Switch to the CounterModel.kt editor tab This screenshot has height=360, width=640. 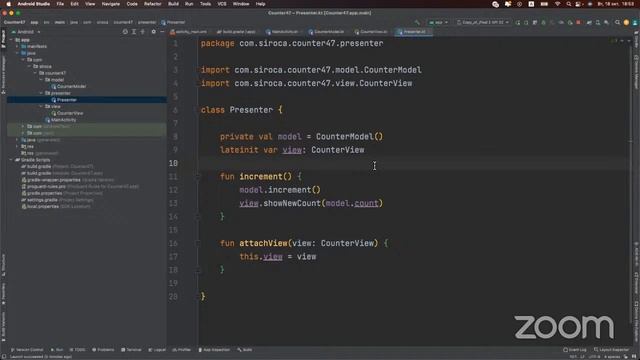[327, 32]
